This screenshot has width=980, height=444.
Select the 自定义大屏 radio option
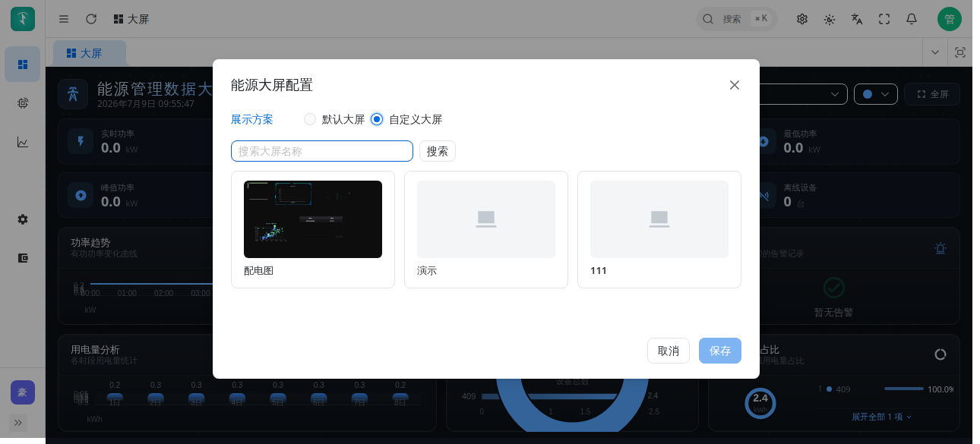406,119
